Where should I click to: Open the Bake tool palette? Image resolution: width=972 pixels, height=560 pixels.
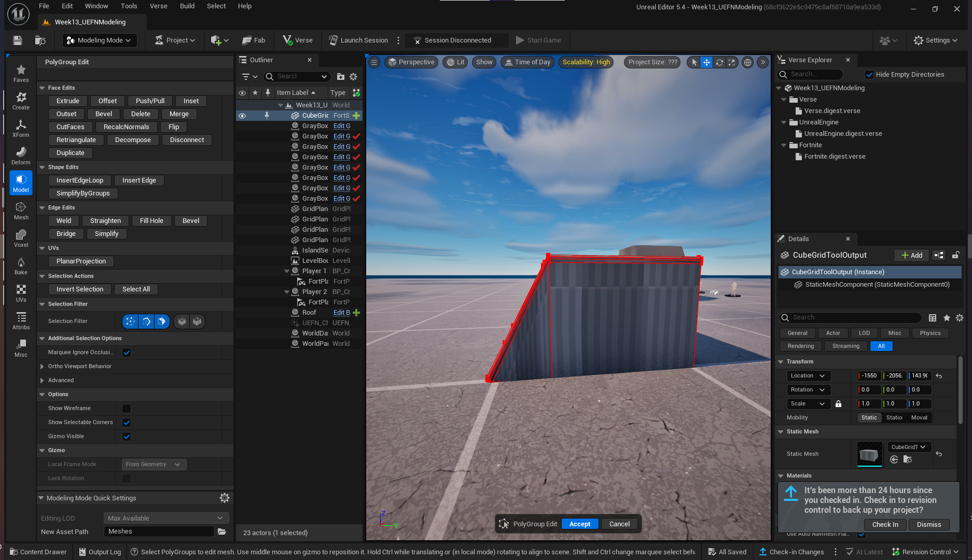[x=21, y=265]
